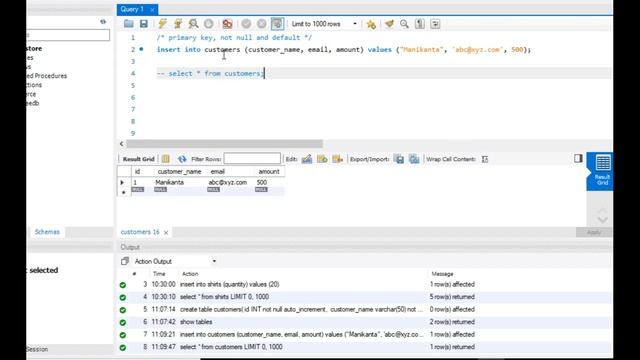Switch to the Query 1 tab
Image resolution: width=640 pixels, height=360 pixels.
(132, 9)
